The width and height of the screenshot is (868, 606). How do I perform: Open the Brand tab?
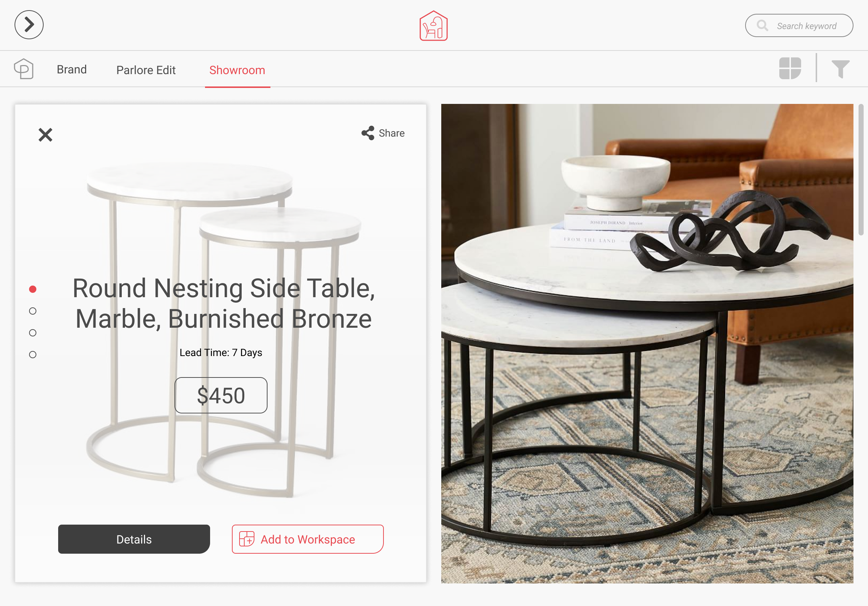[x=72, y=69]
